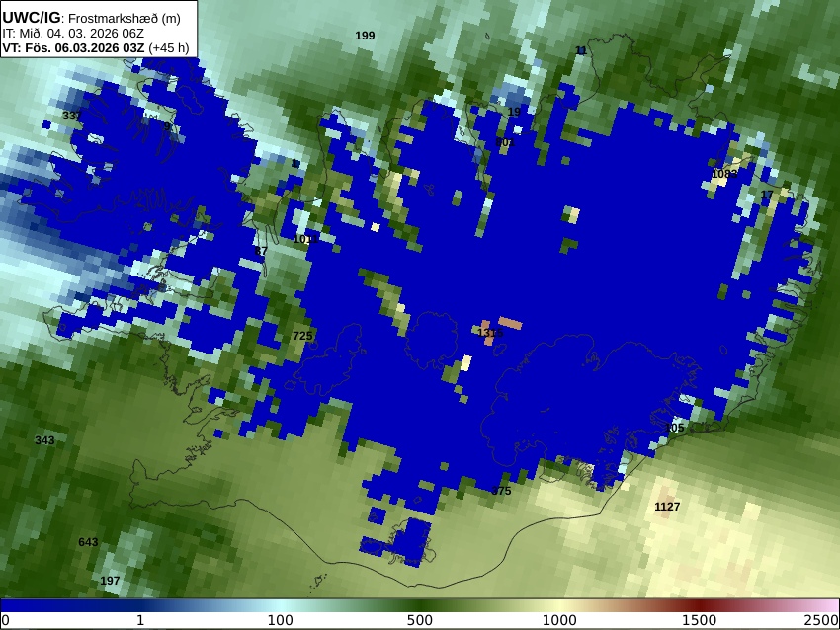This screenshot has width=840, height=630.
Task: Click the map value 197
Action: click(110, 581)
